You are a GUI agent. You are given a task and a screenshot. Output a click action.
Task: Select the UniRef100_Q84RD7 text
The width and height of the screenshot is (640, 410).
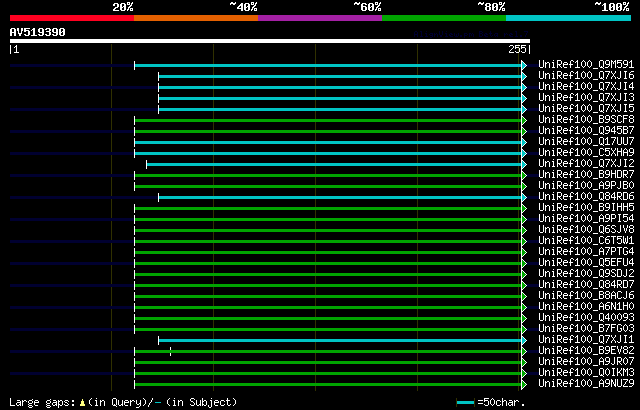(x=586, y=285)
